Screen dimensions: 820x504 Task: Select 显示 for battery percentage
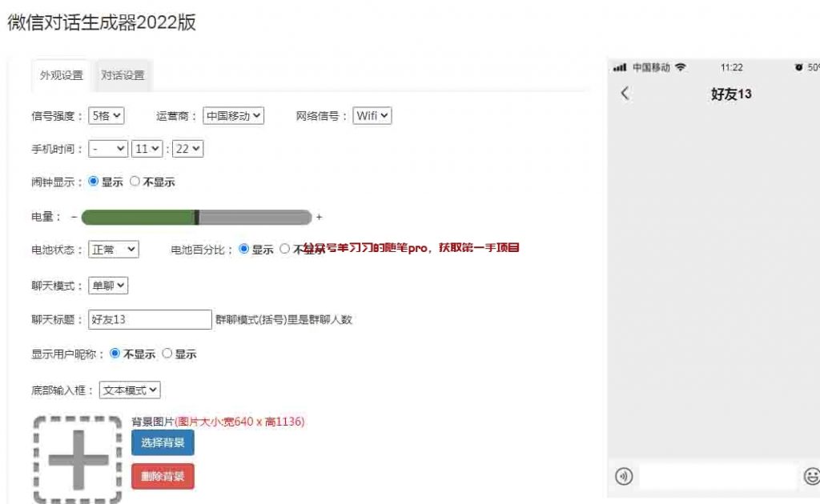click(x=244, y=250)
